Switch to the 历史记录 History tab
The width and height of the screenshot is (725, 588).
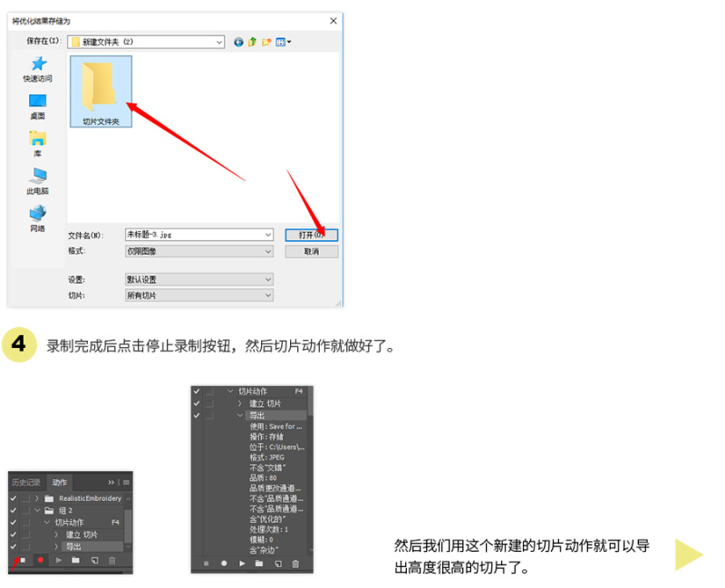tap(26, 482)
